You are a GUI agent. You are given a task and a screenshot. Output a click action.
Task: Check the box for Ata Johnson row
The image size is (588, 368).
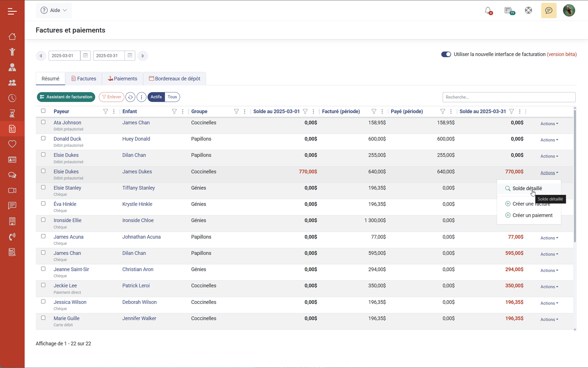coord(43,122)
